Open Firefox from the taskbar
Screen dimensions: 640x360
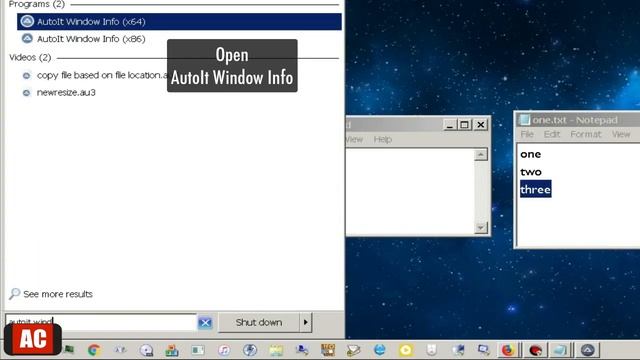[x=508, y=350]
